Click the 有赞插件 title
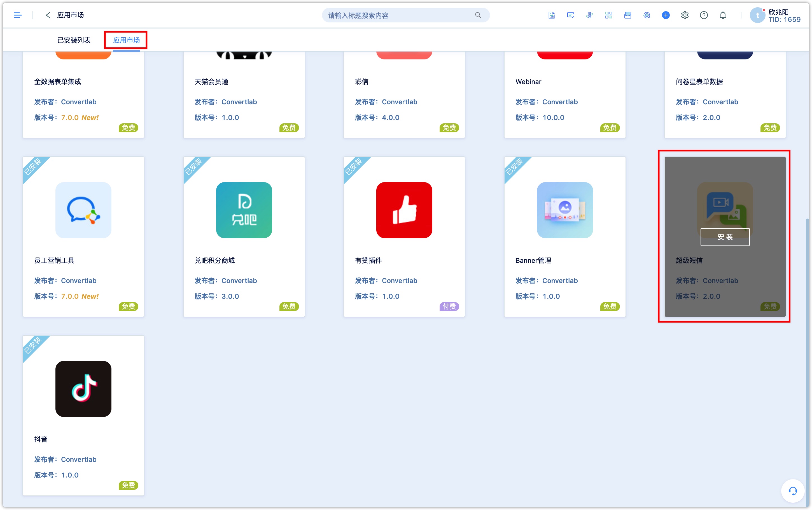 click(368, 260)
